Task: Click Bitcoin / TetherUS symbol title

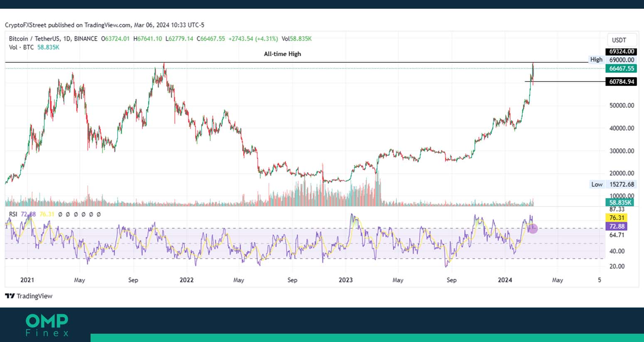Action: point(34,39)
